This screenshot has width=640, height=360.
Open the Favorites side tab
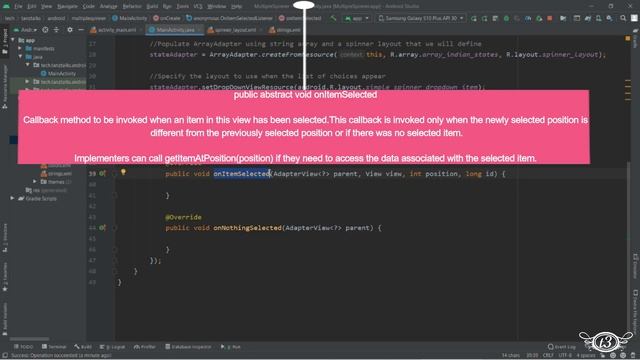tap(5, 277)
